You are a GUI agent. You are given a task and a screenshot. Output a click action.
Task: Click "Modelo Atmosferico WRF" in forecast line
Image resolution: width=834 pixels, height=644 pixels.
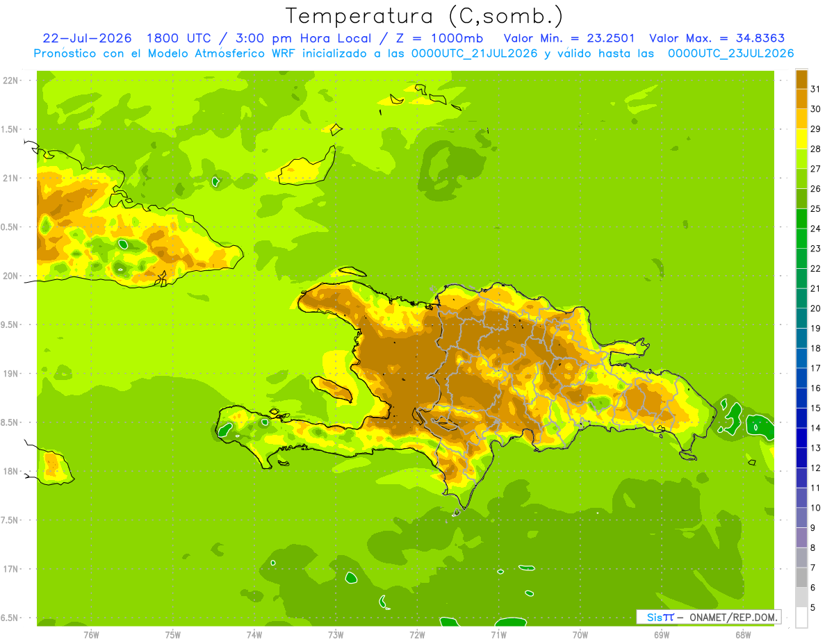coord(221,53)
